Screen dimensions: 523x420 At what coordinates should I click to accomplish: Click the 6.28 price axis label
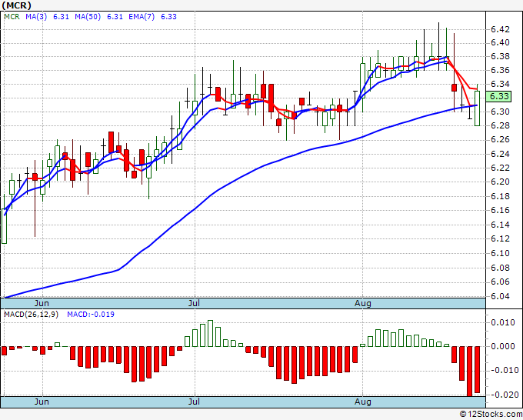(500, 125)
